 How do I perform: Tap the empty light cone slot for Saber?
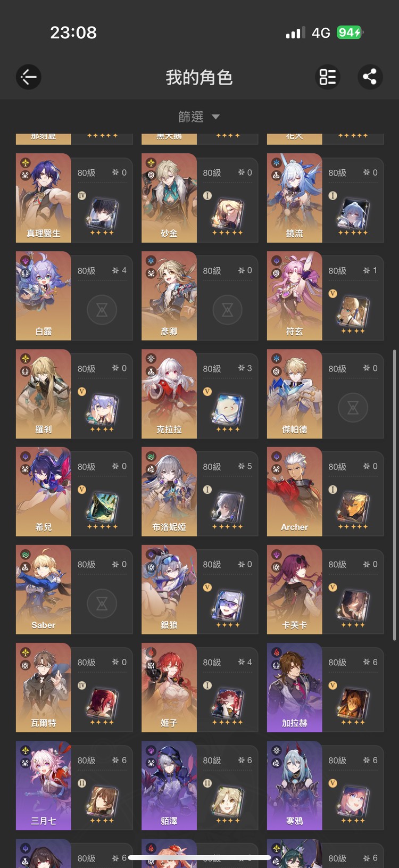click(x=102, y=604)
